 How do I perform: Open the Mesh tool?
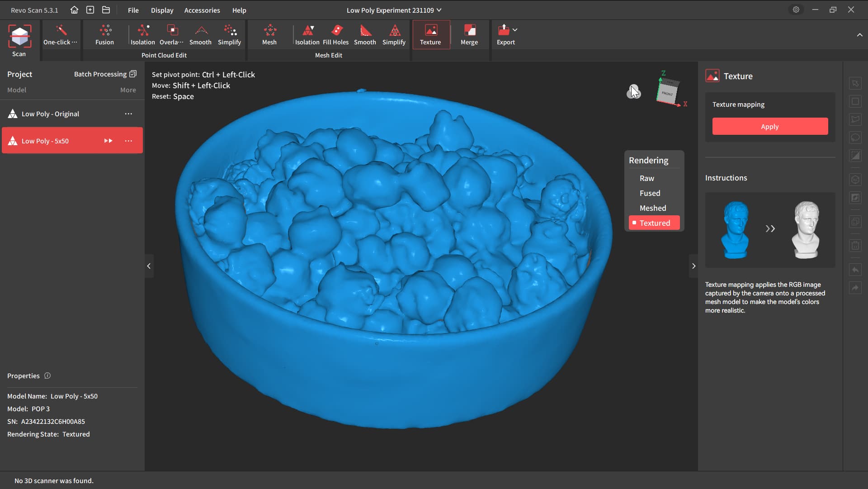269,35
